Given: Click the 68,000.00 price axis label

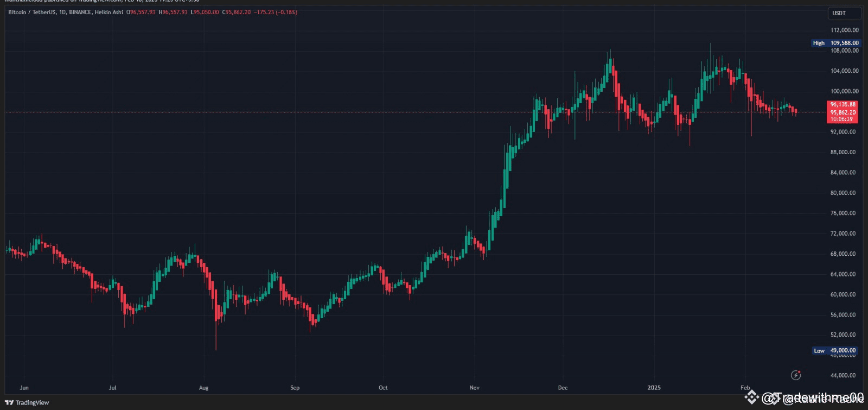Looking at the screenshot, I should tap(843, 254).
